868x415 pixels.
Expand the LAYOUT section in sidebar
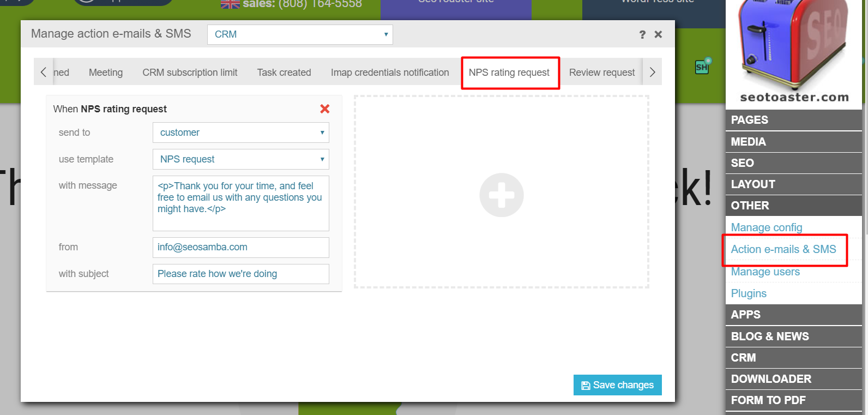click(x=794, y=184)
